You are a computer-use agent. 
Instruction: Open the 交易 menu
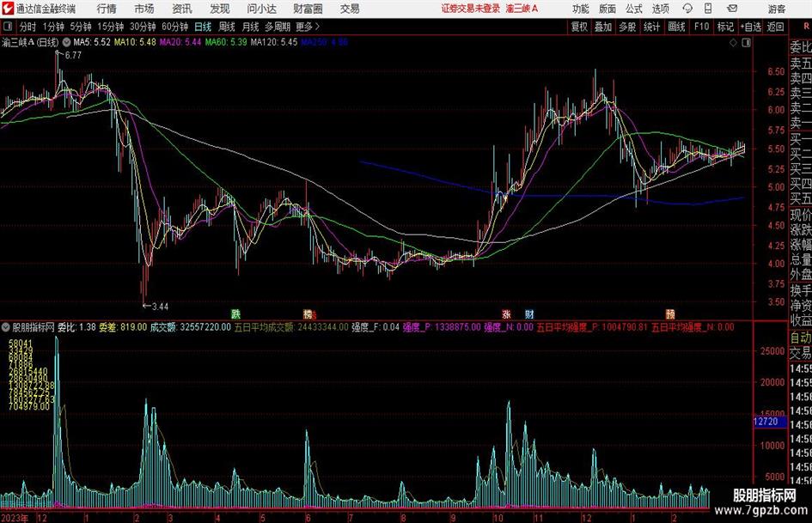350,9
